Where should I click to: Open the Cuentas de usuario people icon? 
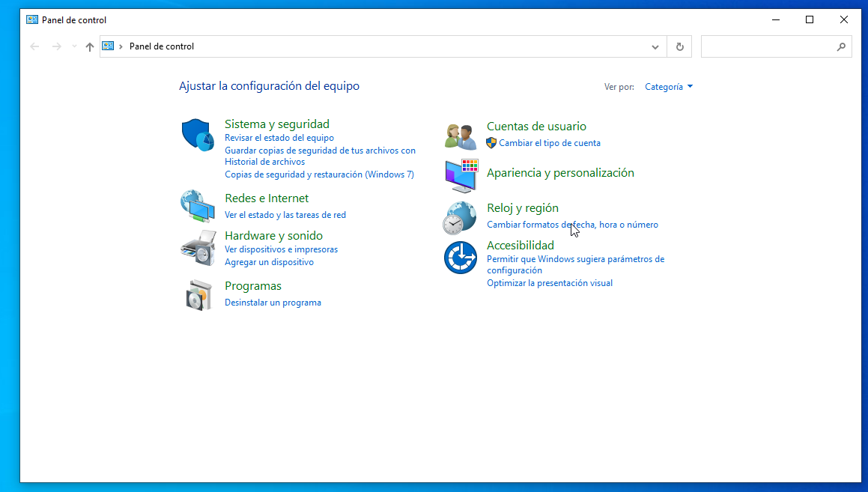pyautogui.click(x=461, y=137)
